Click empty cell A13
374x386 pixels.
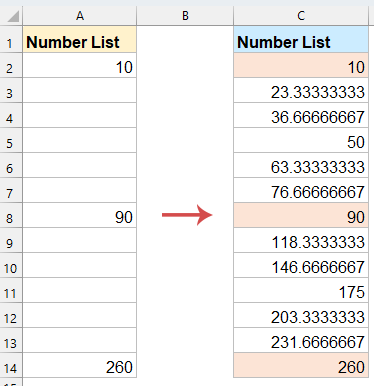[x=80, y=340]
